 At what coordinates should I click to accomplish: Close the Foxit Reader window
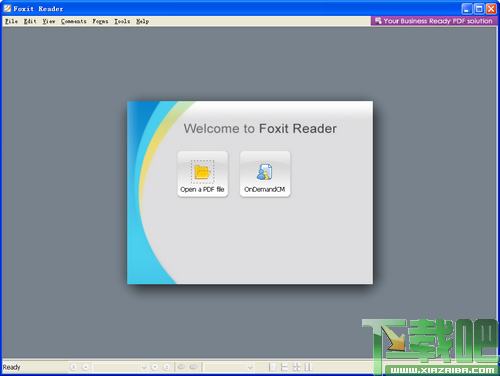coord(491,9)
